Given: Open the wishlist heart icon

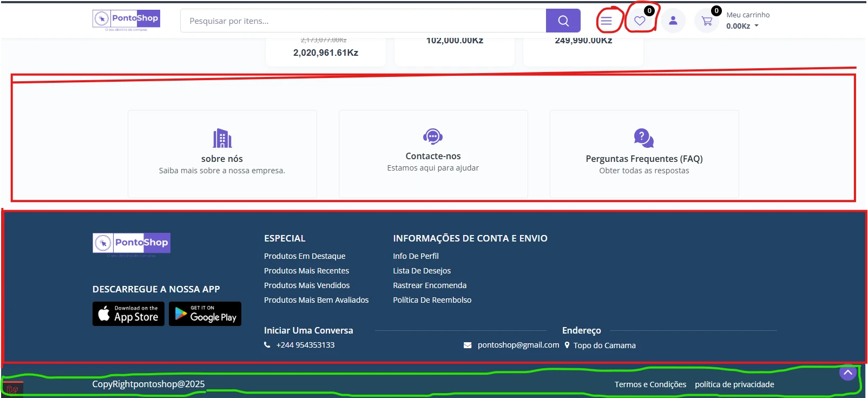Looking at the screenshot, I should click(640, 21).
